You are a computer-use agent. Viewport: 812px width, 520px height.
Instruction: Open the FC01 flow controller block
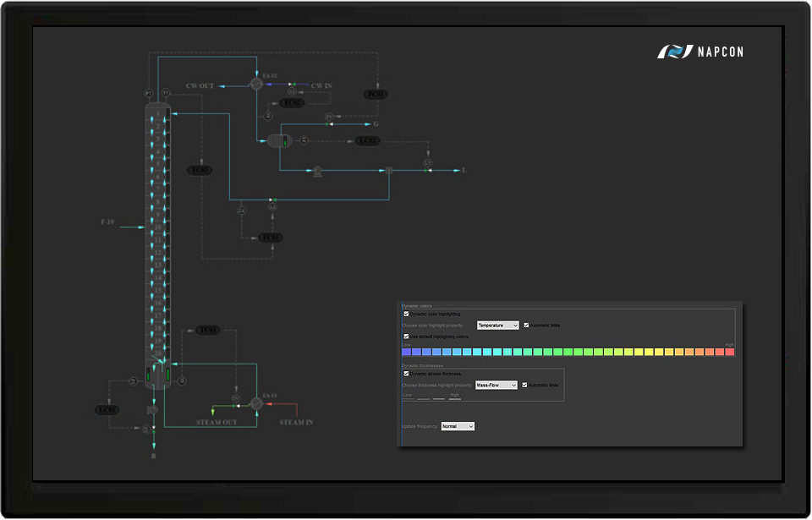[270, 238]
